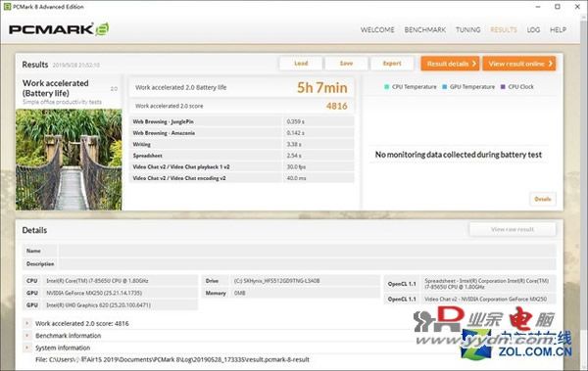Click the result file path text
The height and width of the screenshot is (371, 588).
point(172,359)
